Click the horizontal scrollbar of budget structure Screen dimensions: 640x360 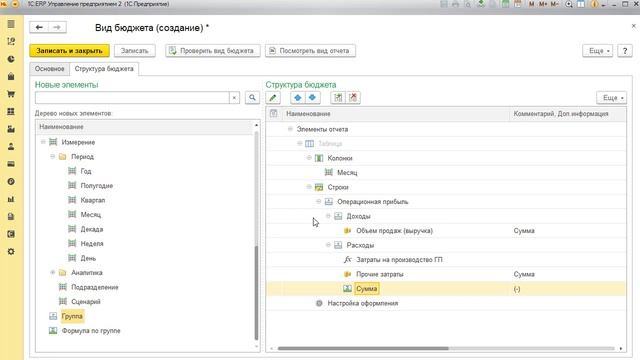click(363, 348)
